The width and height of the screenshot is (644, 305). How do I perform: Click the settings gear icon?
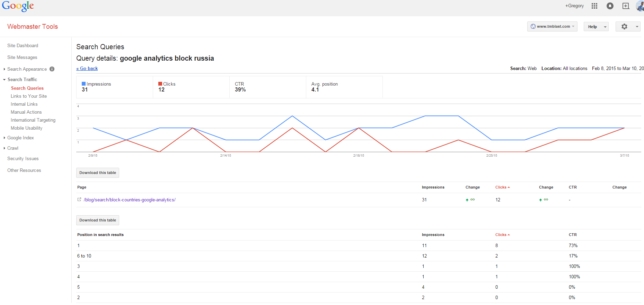click(624, 27)
